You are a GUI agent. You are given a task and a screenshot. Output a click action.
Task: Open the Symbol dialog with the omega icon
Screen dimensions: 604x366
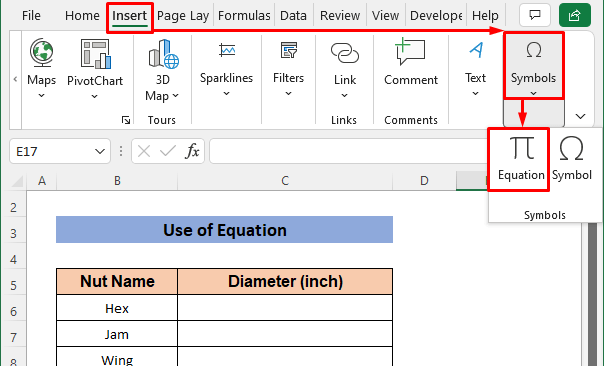click(x=572, y=159)
